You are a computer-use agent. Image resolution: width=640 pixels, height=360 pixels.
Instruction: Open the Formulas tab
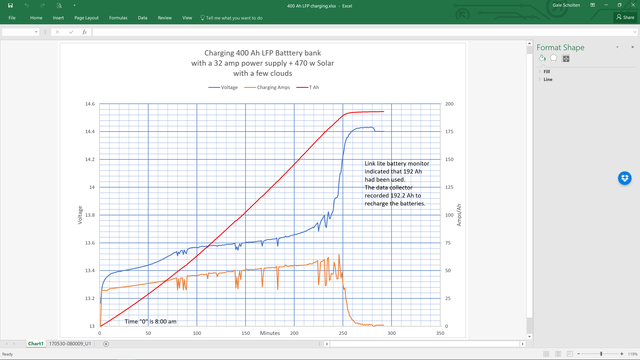point(118,18)
